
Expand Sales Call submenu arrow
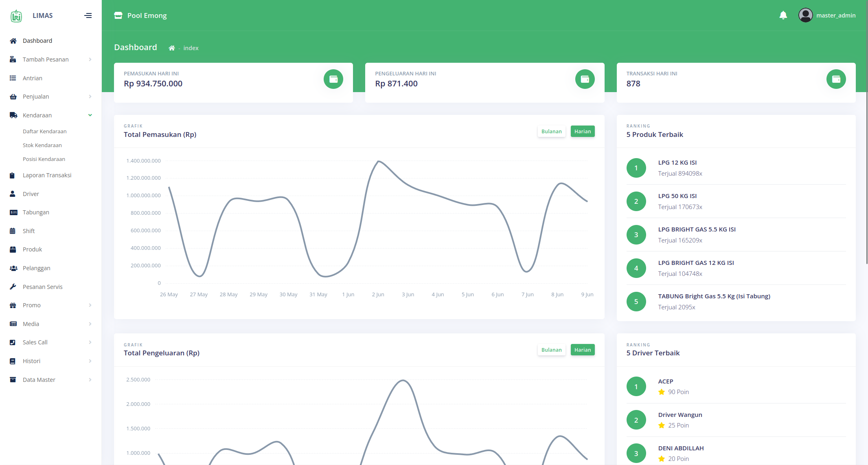pos(90,342)
